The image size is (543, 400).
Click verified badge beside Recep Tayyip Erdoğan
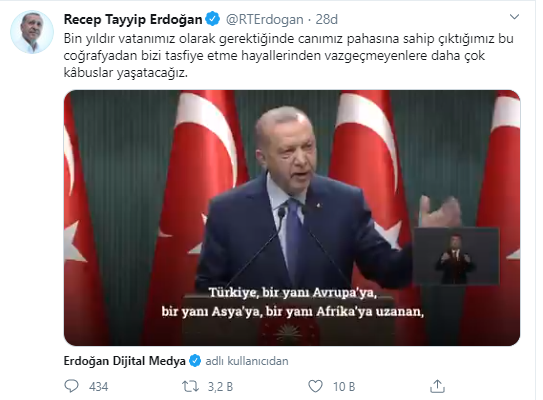pyautogui.click(x=213, y=19)
